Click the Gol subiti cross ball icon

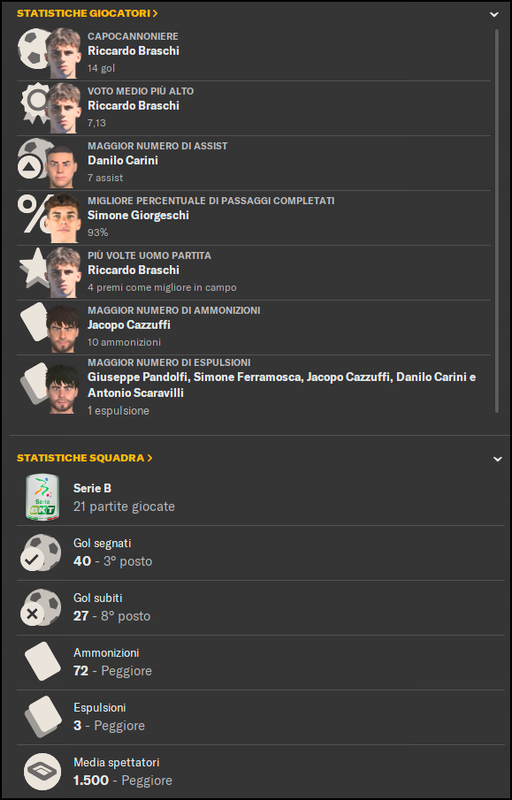coord(40,607)
